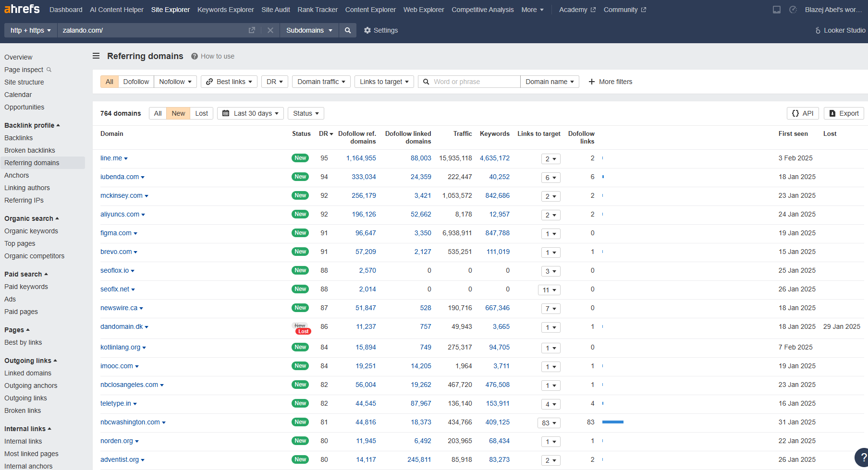Open Broken backlinks in sidebar
Viewport: 868px width, 470px height.
click(x=30, y=150)
